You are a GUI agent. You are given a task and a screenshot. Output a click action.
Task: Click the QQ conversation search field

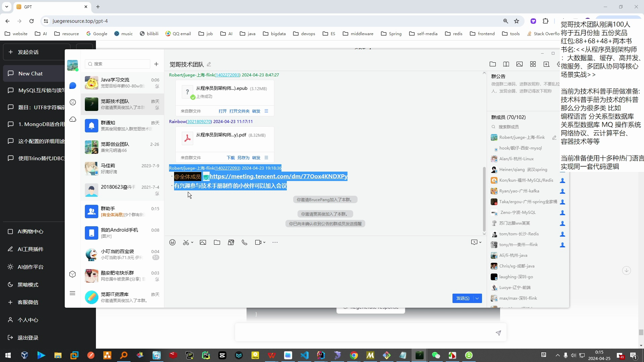(x=117, y=64)
